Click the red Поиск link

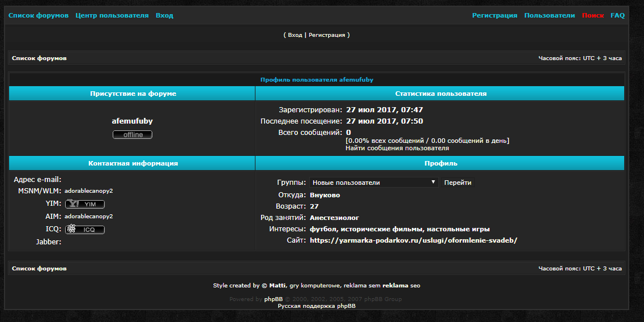592,16
